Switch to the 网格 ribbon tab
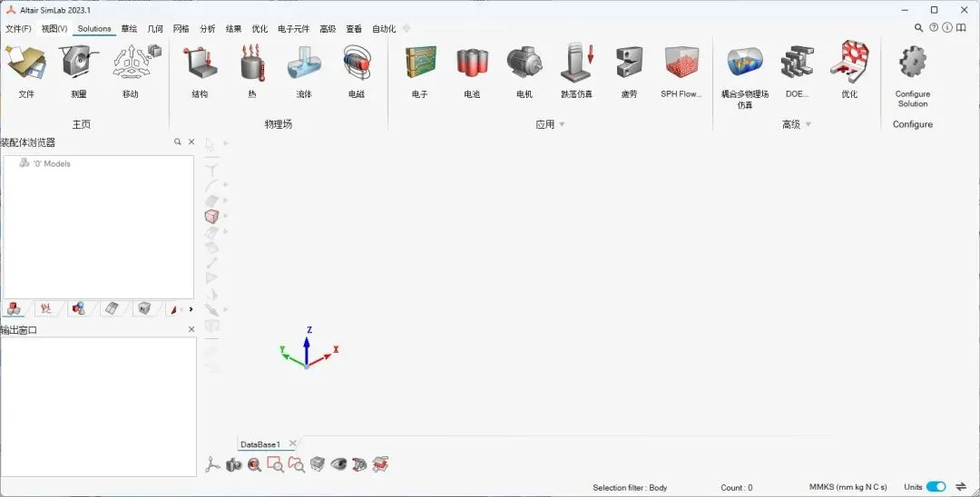 pyautogui.click(x=181, y=29)
